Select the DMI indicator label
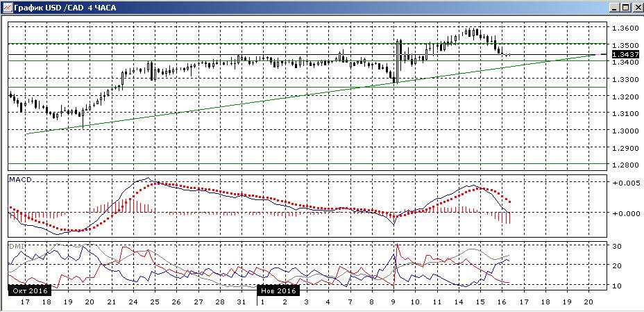 (x=17, y=245)
